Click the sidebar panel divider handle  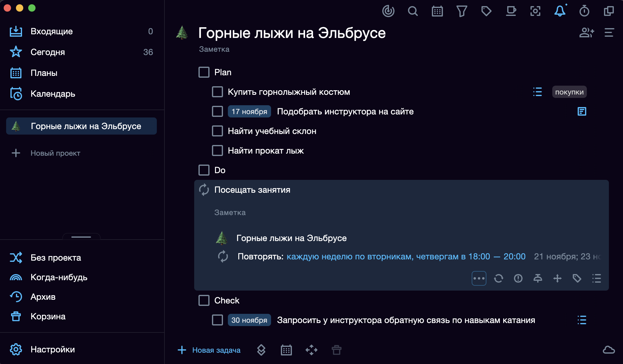coord(81,237)
